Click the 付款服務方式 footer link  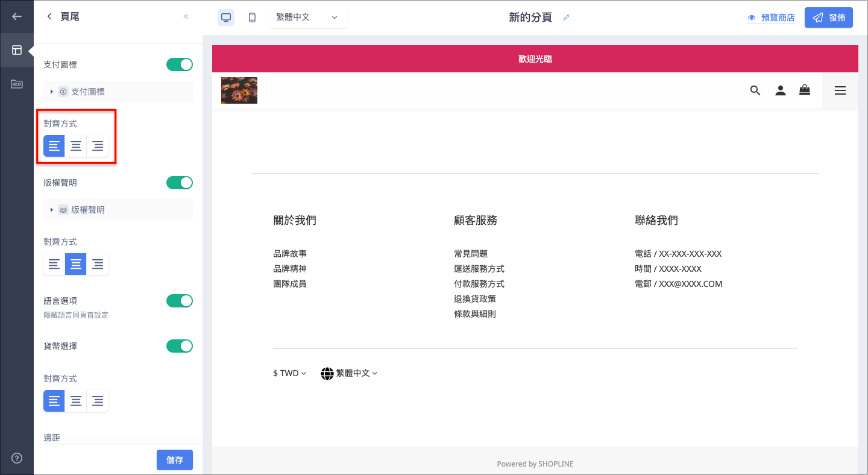pyautogui.click(x=479, y=284)
